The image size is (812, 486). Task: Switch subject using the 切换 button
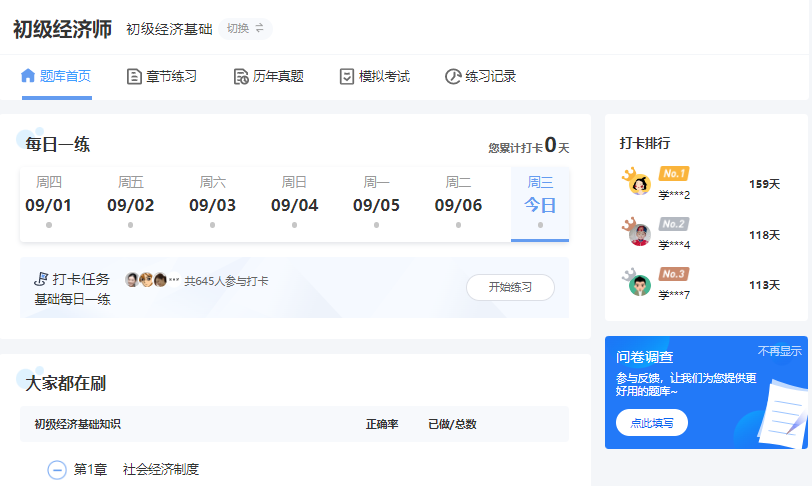(x=245, y=29)
